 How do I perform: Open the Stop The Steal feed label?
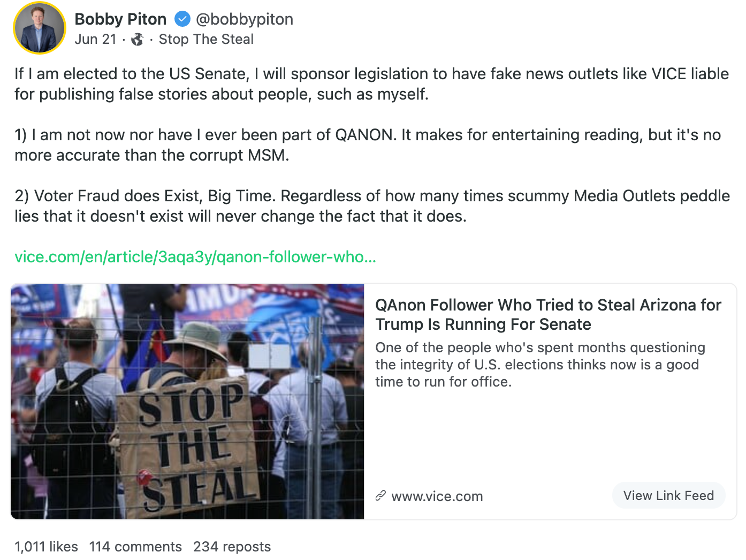(x=206, y=39)
